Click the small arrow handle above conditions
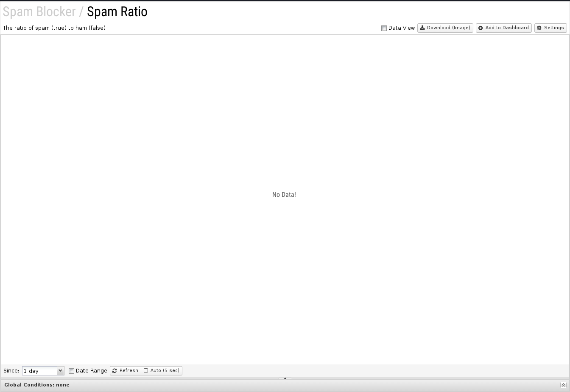The height and width of the screenshot is (392, 570). [x=285, y=378]
